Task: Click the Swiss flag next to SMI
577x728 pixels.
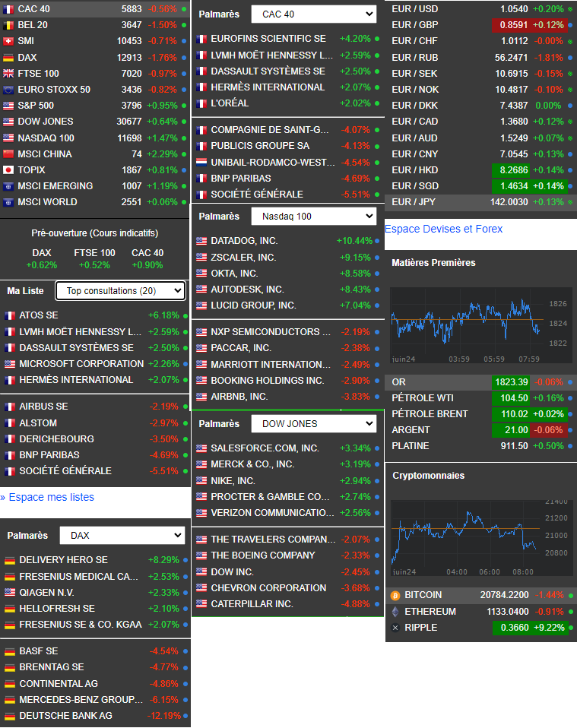Action: click(x=8, y=41)
